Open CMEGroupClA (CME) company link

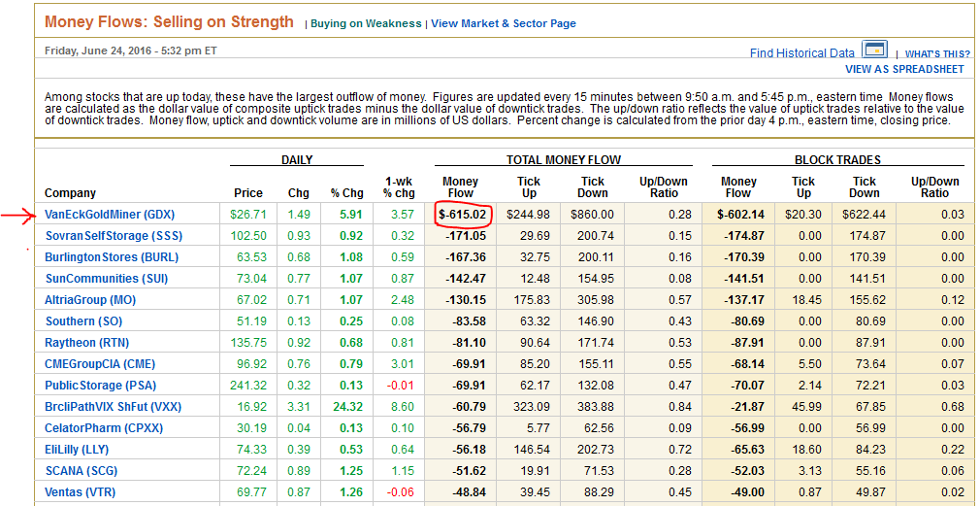click(x=100, y=364)
